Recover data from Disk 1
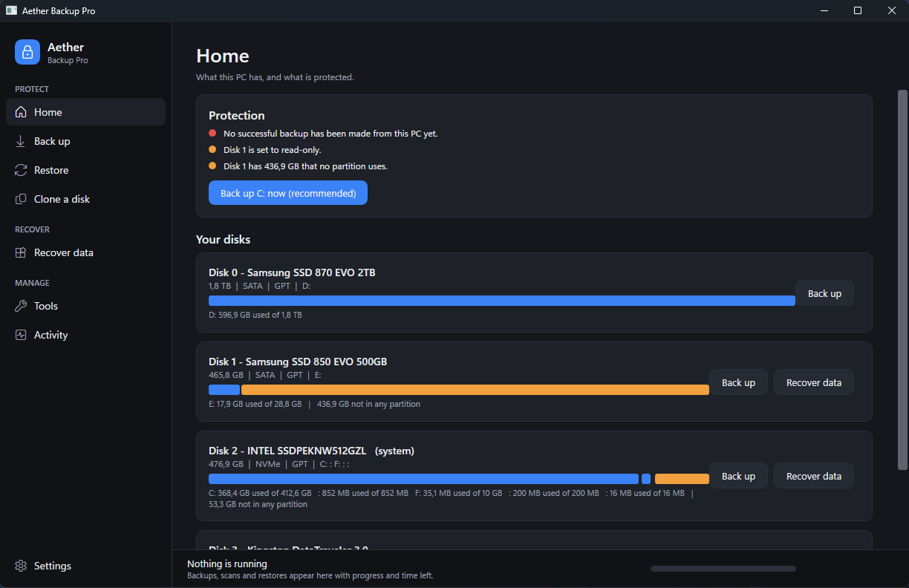The height and width of the screenshot is (588, 909). pos(814,382)
